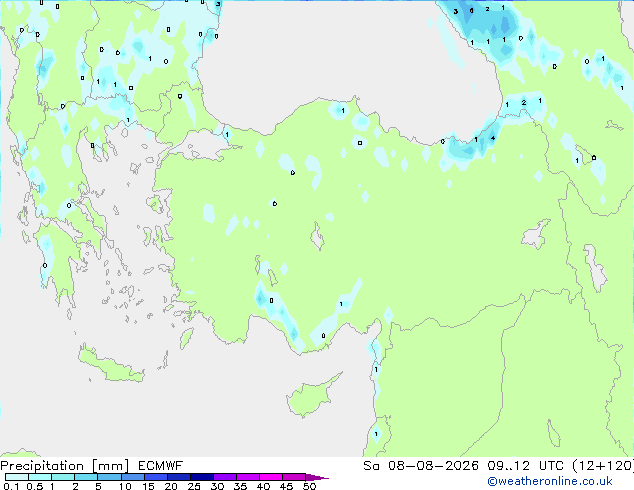This screenshot has width=634, height=490.
Task: Click the '6' precipitation value on the map
Action: (x=471, y=11)
